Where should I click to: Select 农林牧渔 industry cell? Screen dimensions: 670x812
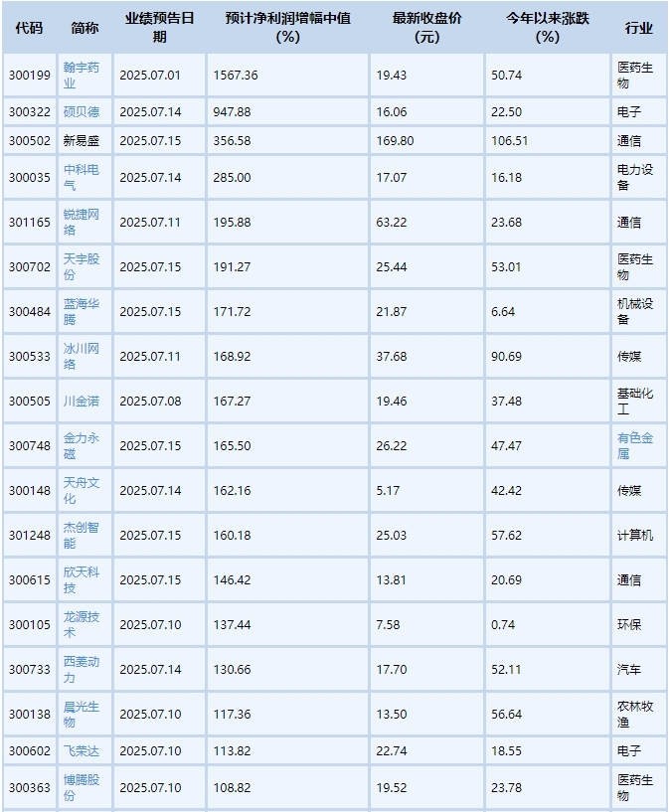coord(635,714)
